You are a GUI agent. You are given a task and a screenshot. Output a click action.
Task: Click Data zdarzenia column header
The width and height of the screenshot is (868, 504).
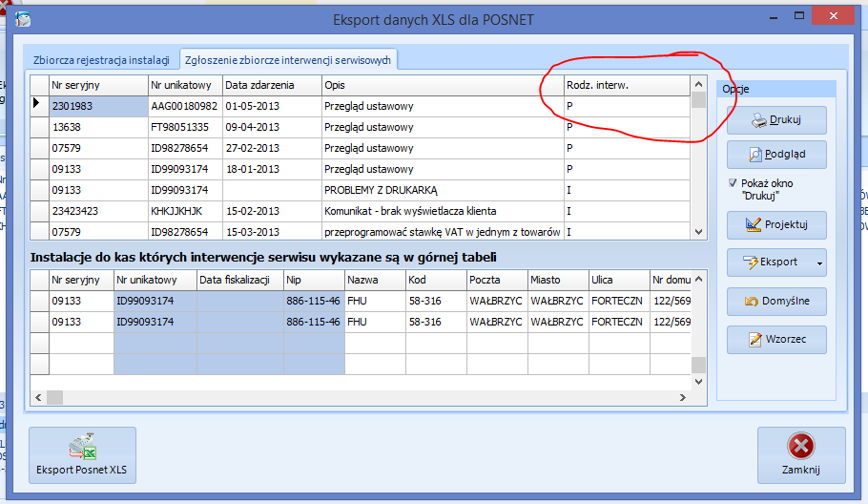click(273, 85)
